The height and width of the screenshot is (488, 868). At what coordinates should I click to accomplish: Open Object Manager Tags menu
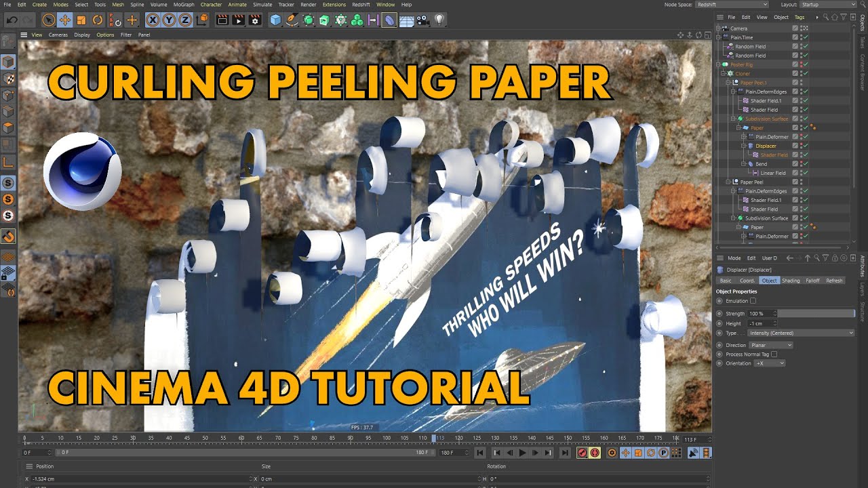[800, 17]
